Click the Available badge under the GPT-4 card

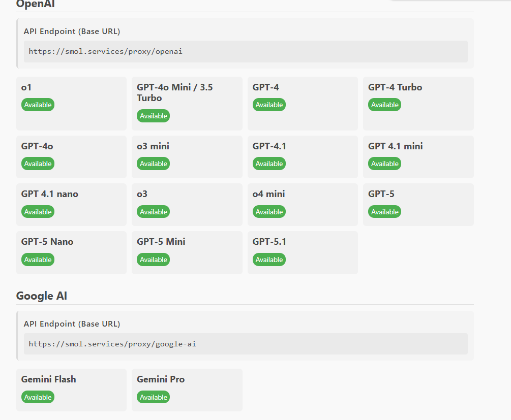pos(269,105)
